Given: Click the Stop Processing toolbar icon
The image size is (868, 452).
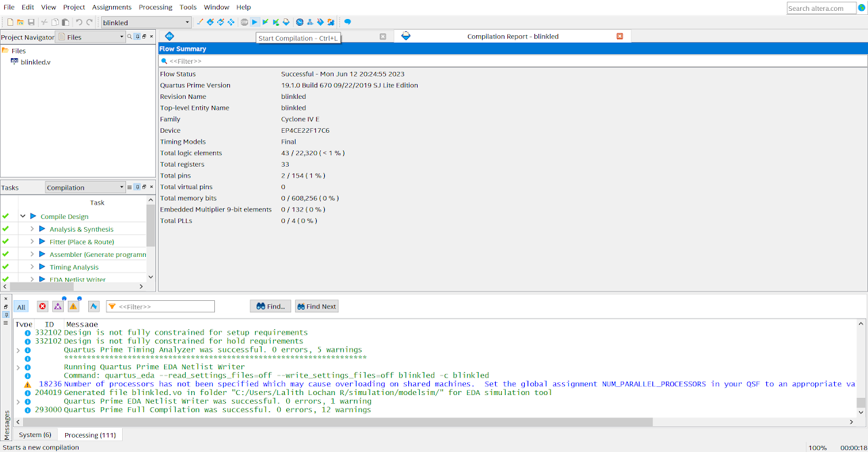Looking at the screenshot, I should tap(245, 22).
